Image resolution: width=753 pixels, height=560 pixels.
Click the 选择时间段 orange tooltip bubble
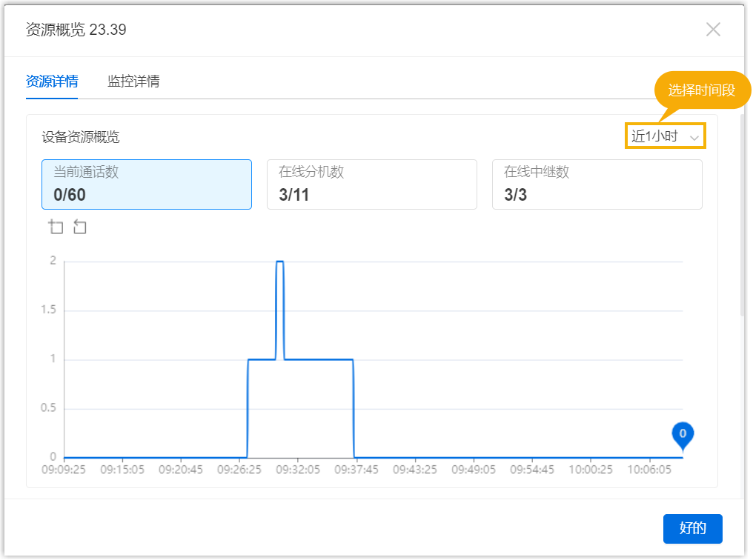pyautogui.click(x=700, y=90)
